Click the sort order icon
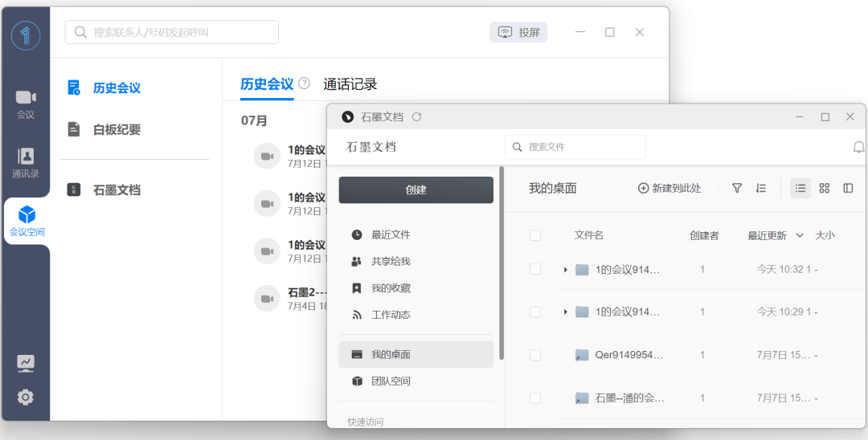The width and height of the screenshot is (868, 440). pyautogui.click(x=760, y=189)
